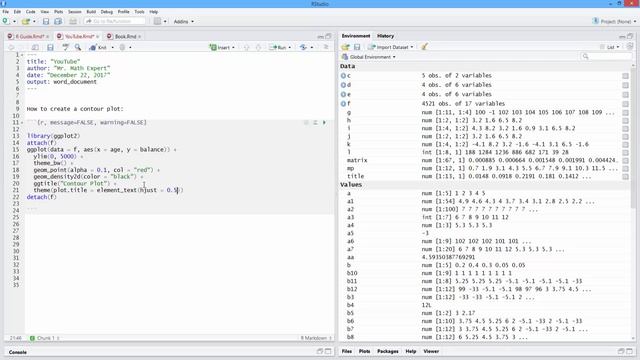Click the Print icon in main toolbar
Viewport: 640px width, 360px height.
pyautogui.click(x=73, y=21)
